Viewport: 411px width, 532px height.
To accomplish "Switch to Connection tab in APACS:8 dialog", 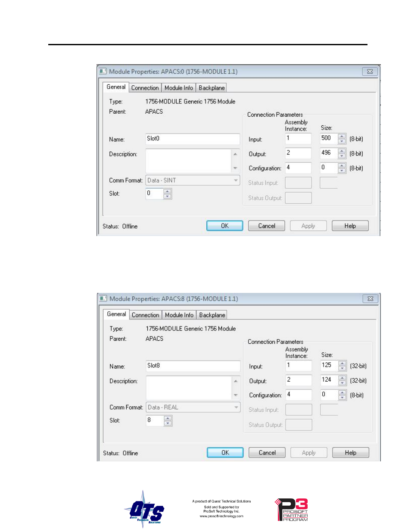I will point(146,315).
